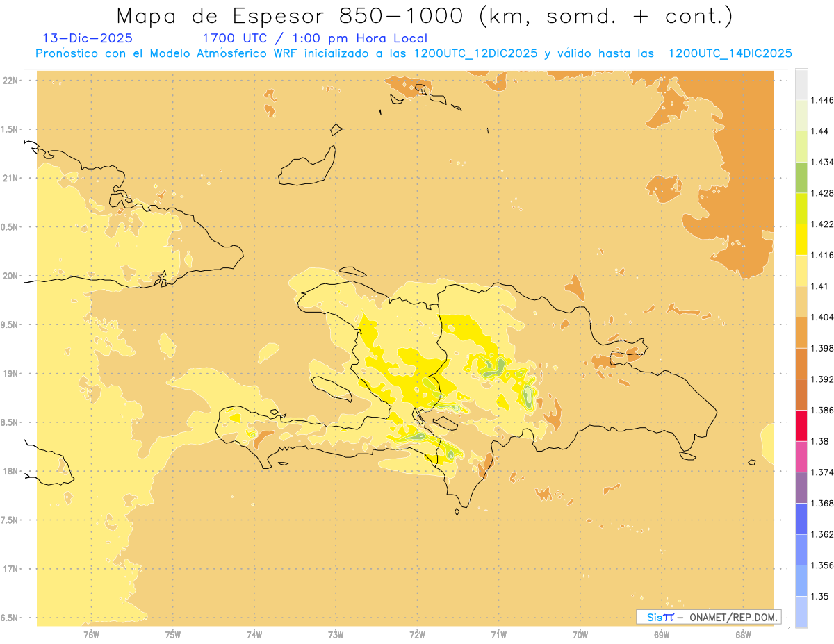Click the 19N latitude label
This screenshot has height=644, width=834.
(x=12, y=374)
